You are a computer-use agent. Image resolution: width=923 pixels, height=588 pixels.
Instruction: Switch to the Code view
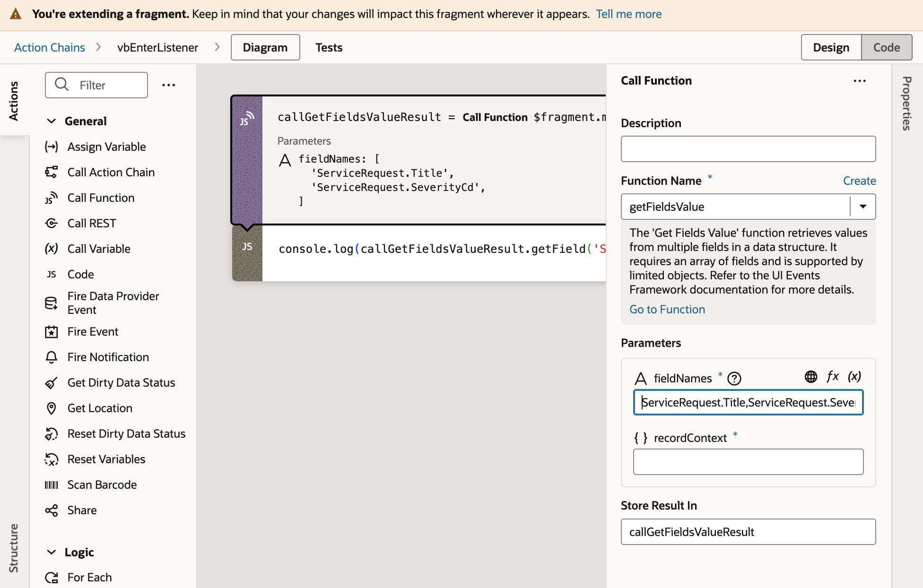click(x=885, y=46)
